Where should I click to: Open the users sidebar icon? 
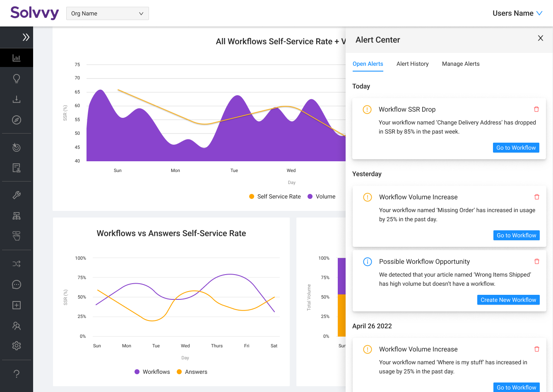[x=17, y=326]
